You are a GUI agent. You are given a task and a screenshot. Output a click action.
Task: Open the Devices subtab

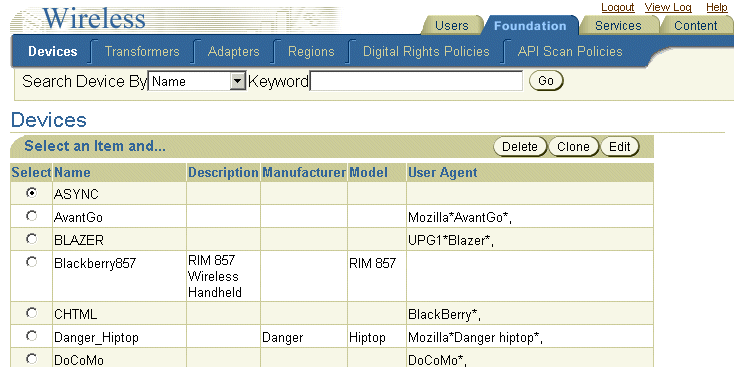tap(52, 51)
